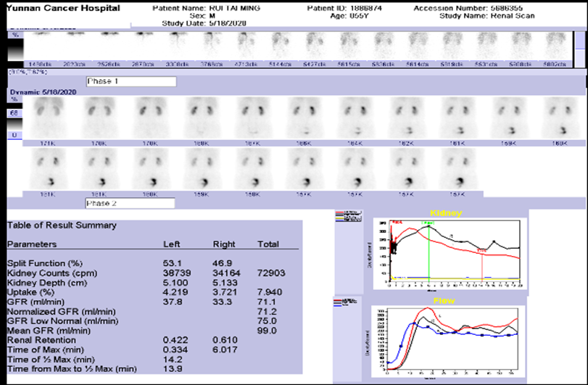Viewport: 588px width, 385px height.
Task: Click Normalized GFR value 71.2
Action: pos(267,312)
